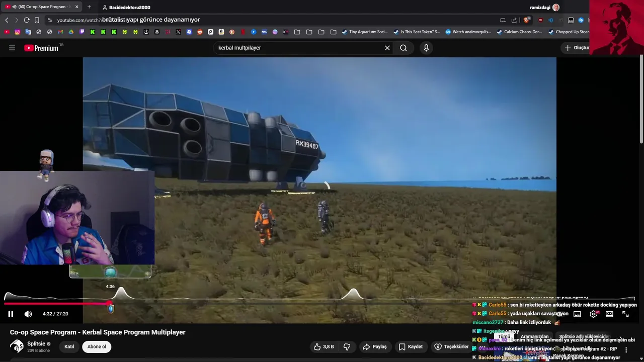Open the Splitsie channel avatar
Image resolution: width=644 pixels, height=362 pixels.
17,346
